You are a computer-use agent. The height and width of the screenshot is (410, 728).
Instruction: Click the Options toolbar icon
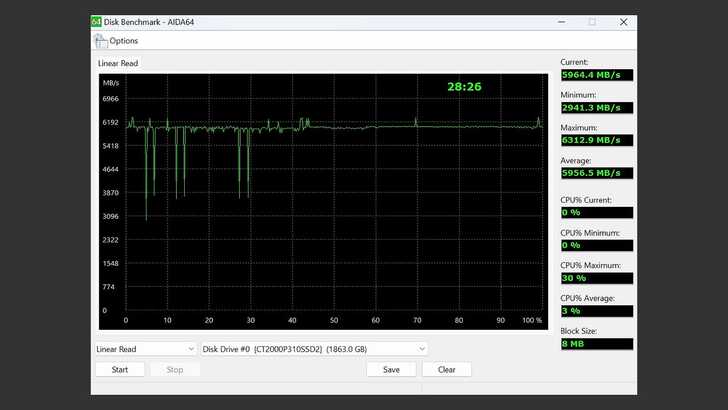100,41
